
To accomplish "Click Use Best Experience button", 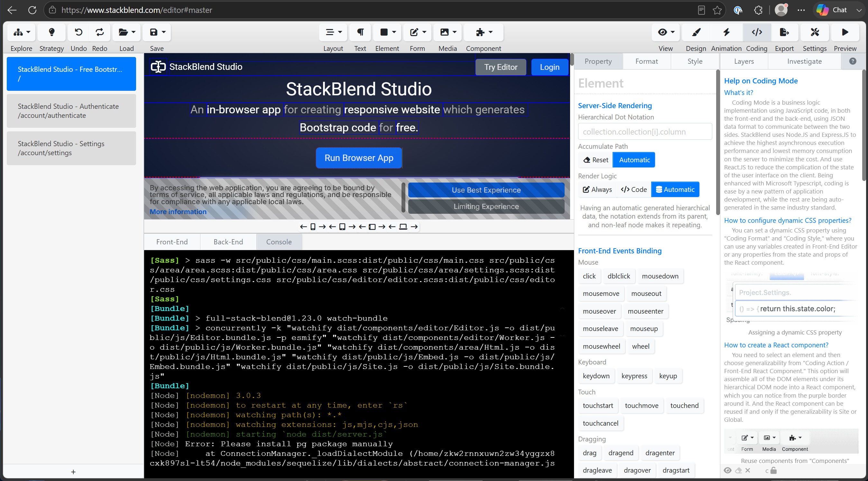I will click(x=486, y=190).
